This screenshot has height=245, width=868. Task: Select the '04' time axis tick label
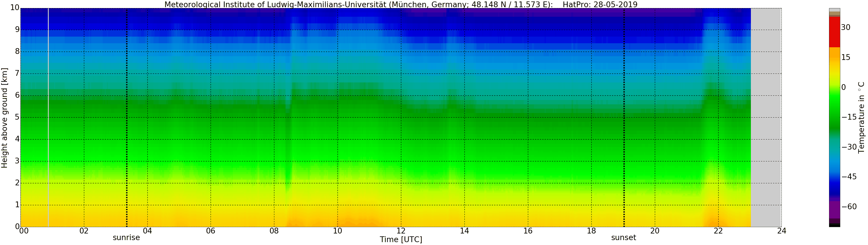pyautogui.click(x=147, y=231)
